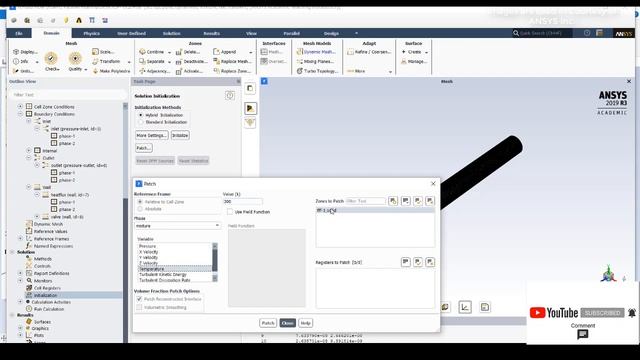
Task: Collapse Boundary Conditions tree node
Action: [20, 114]
